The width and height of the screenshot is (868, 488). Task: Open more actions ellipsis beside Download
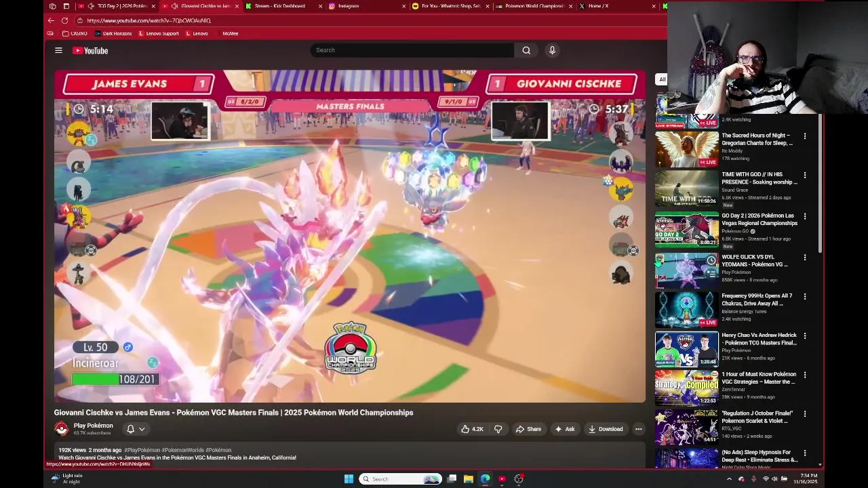638,429
